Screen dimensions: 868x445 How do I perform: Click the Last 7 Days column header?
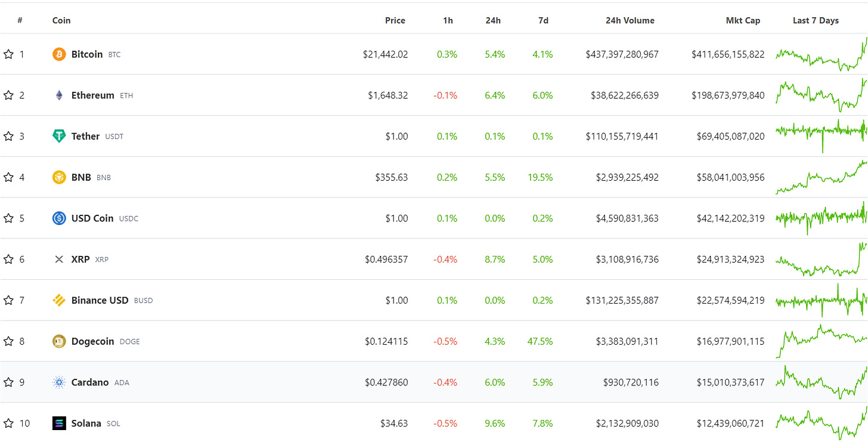click(816, 20)
